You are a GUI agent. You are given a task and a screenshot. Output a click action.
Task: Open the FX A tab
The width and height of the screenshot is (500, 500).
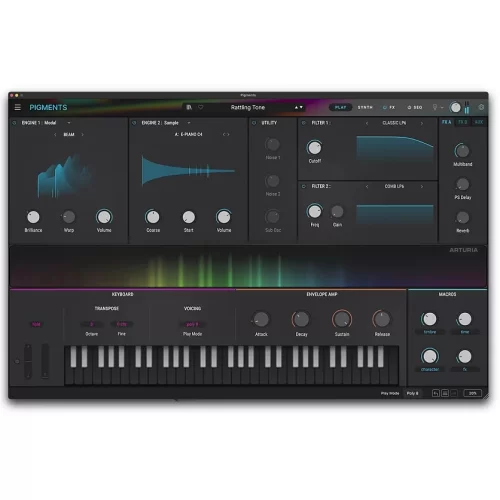click(x=446, y=122)
